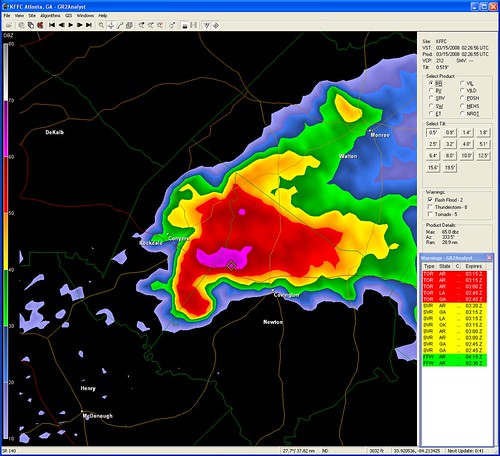Skip to the last radar frame

click(89, 25)
